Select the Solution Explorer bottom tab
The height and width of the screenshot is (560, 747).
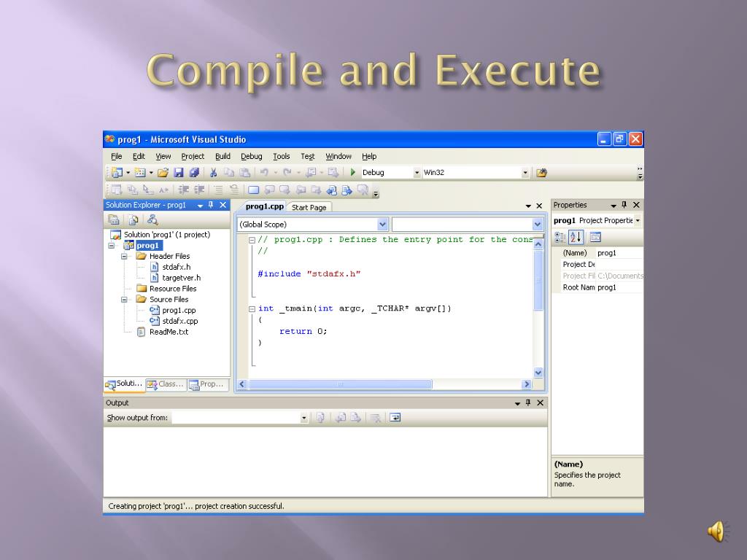[x=124, y=384]
